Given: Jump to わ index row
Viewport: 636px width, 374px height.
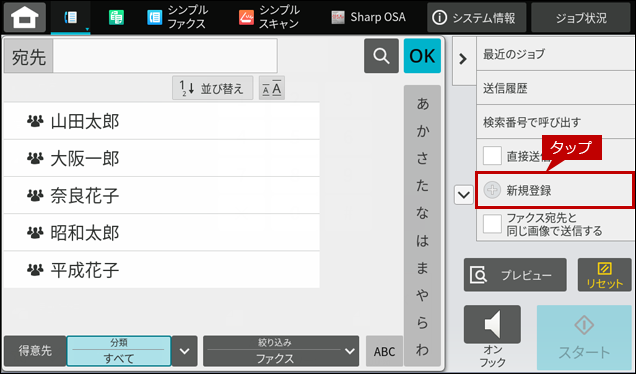Looking at the screenshot, I should tap(422, 350).
